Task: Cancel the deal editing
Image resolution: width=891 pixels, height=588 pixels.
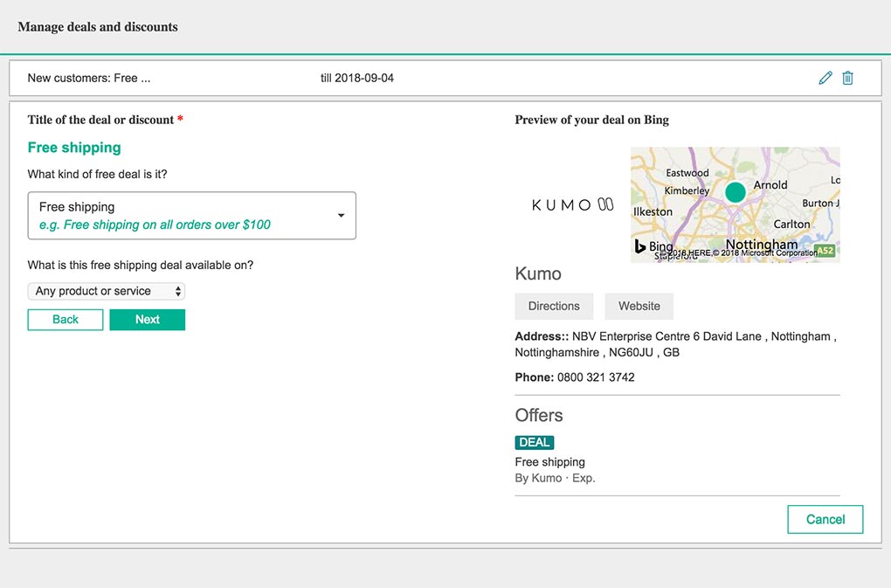Action: [825, 519]
